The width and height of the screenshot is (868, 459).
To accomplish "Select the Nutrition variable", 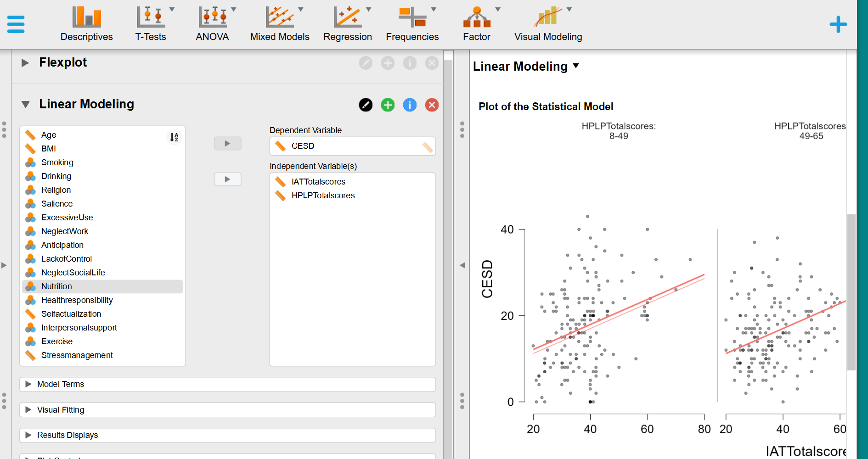I will point(56,286).
